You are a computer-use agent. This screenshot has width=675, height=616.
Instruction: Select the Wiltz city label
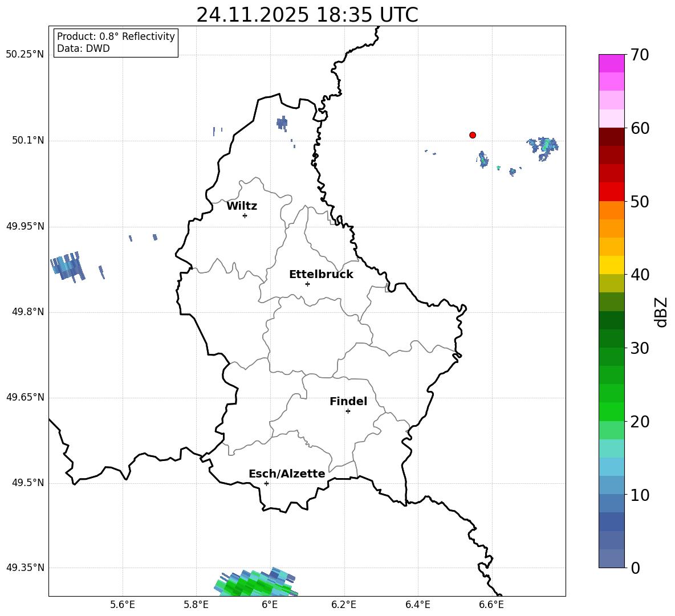pos(242,206)
